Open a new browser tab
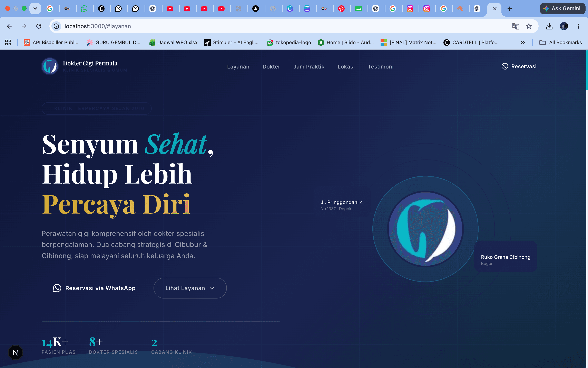The height and width of the screenshot is (368, 588). click(510, 9)
